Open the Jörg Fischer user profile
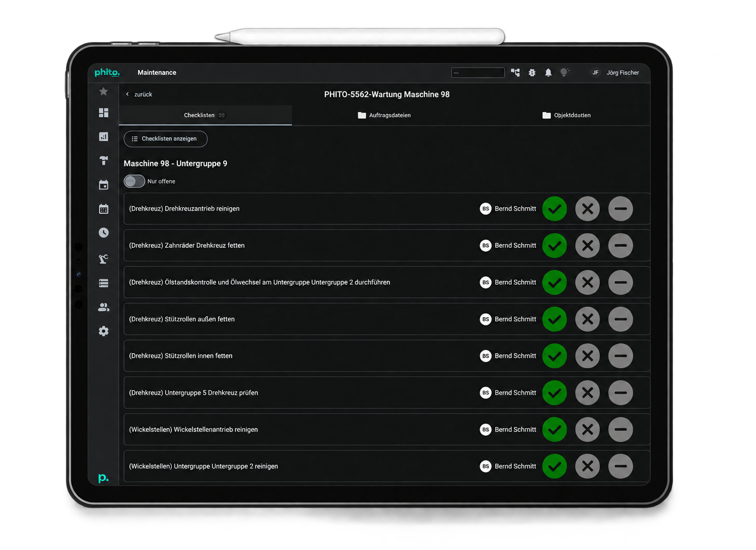 (x=623, y=72)
